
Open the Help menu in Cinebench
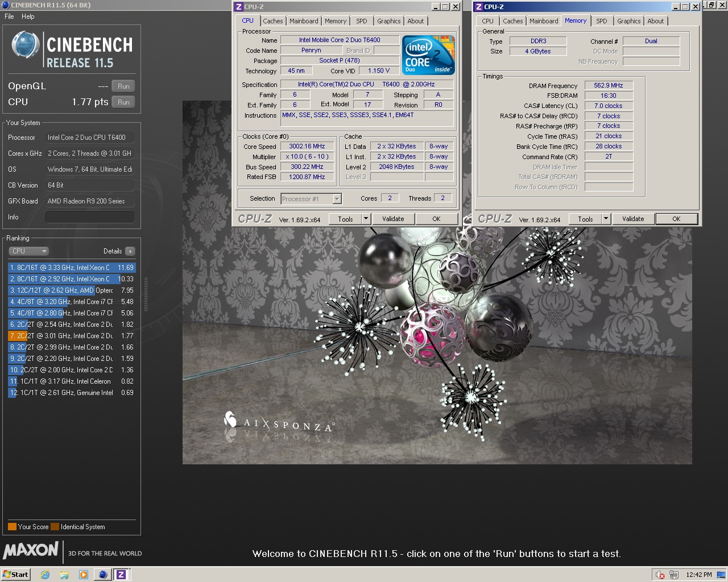tap(28, 16)
